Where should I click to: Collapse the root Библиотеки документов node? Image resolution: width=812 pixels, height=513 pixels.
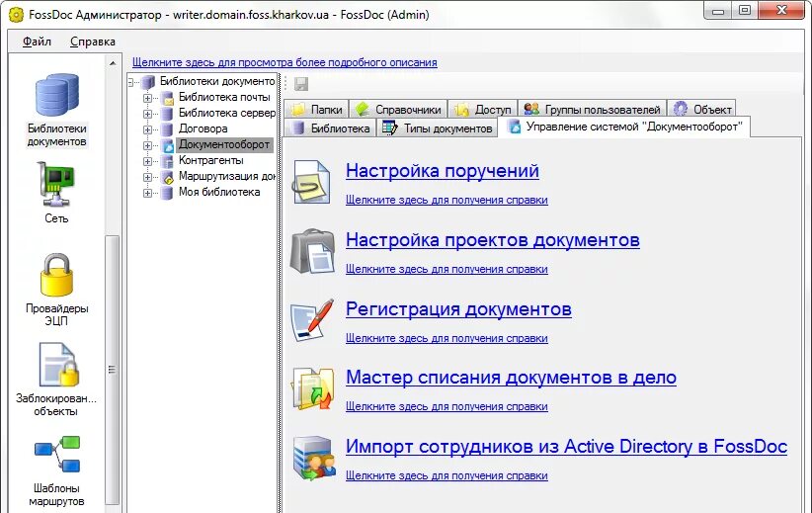click(x=130, y=82)
